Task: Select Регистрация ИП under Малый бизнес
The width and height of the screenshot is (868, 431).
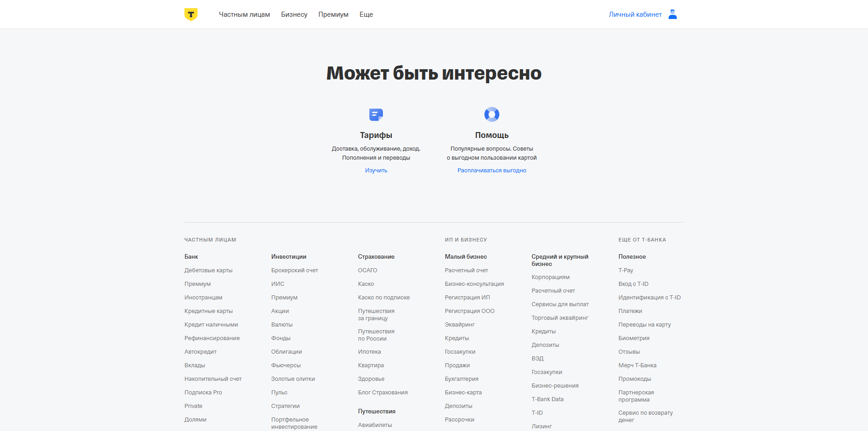Action: click(x=467, y=298)
